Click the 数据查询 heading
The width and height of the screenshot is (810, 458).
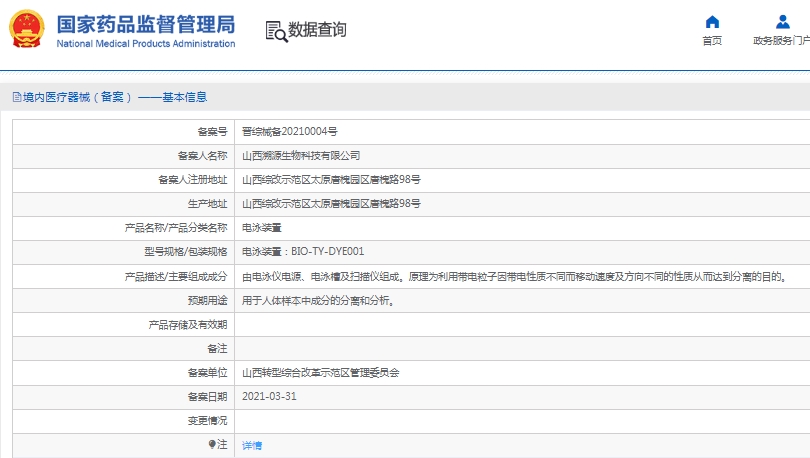point(317,29)
